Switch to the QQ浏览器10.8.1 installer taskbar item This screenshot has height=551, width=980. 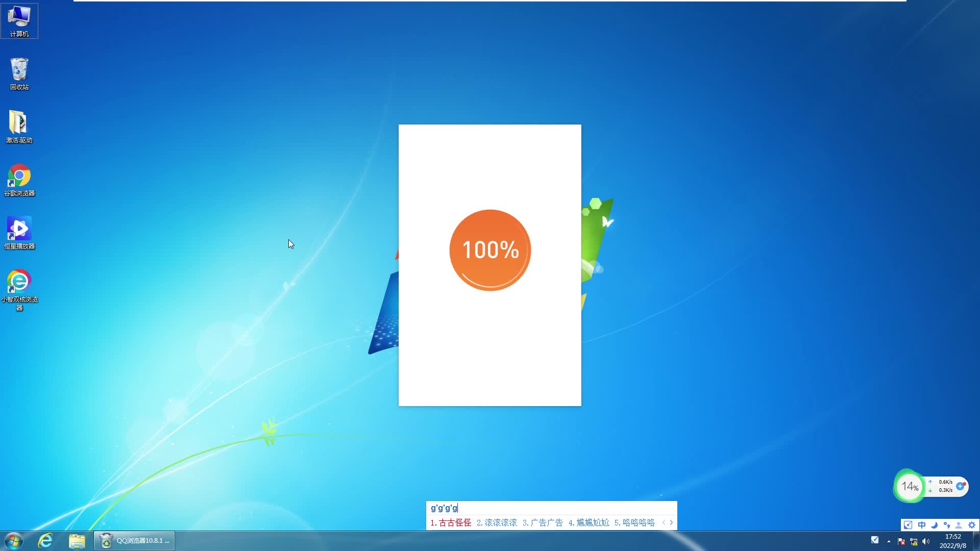tap(134, 540)
